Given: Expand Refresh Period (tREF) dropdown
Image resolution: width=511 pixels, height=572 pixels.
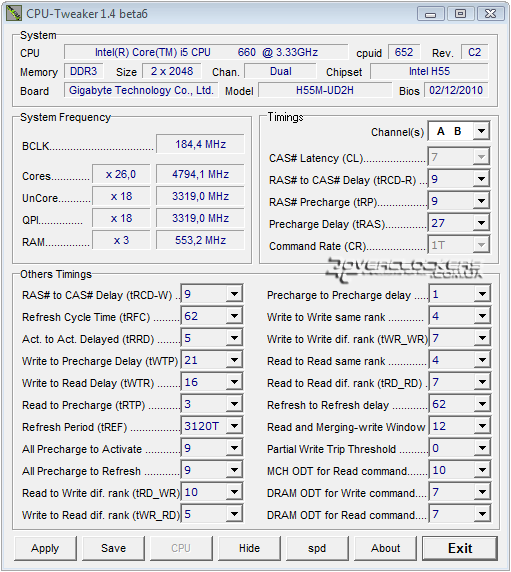Looking at the screenshot, I should tap(234, 426).
